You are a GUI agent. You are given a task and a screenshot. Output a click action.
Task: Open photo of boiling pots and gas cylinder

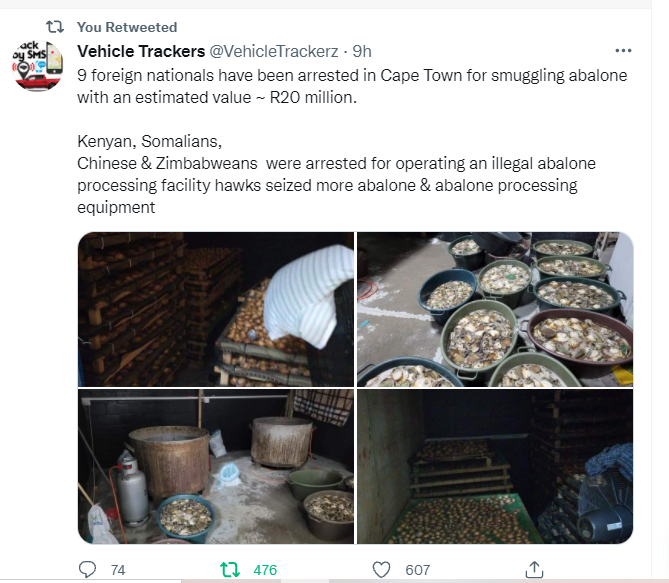click(x=216, y=466)
